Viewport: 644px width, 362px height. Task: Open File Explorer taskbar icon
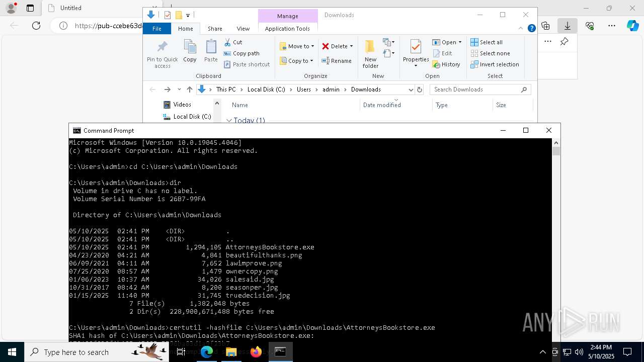[x=231, y=352]
